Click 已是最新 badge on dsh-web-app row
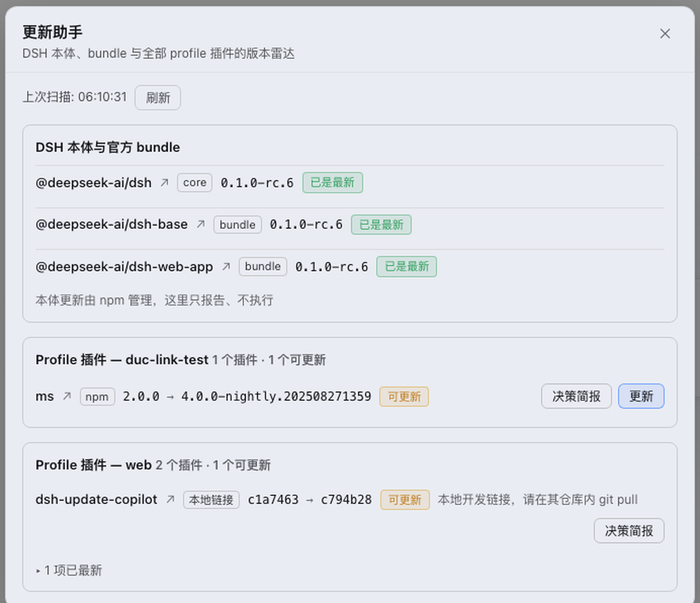Image resolution: width=700 pixels, height=603 pixels. pyautogui.click(x=407, y=267)
